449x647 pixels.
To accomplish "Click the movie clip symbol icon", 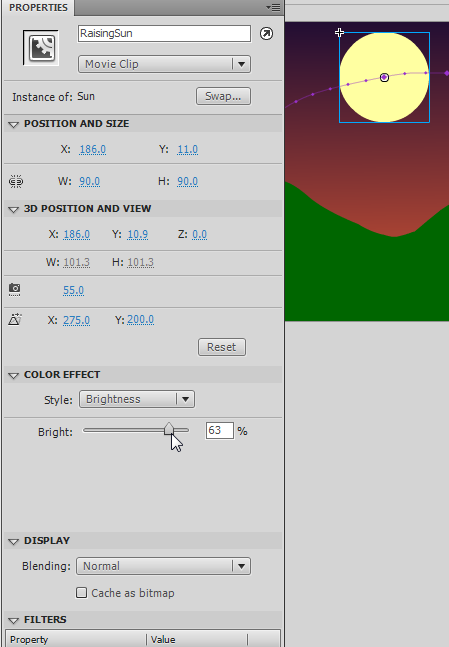I will click(x=41, y=48).
